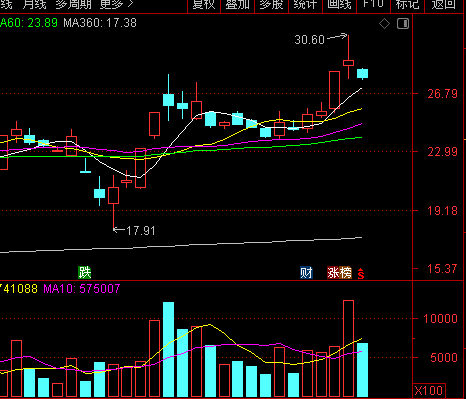Click the 返回 back button
This screenshot has height=399, width=466.
point(444,5)
